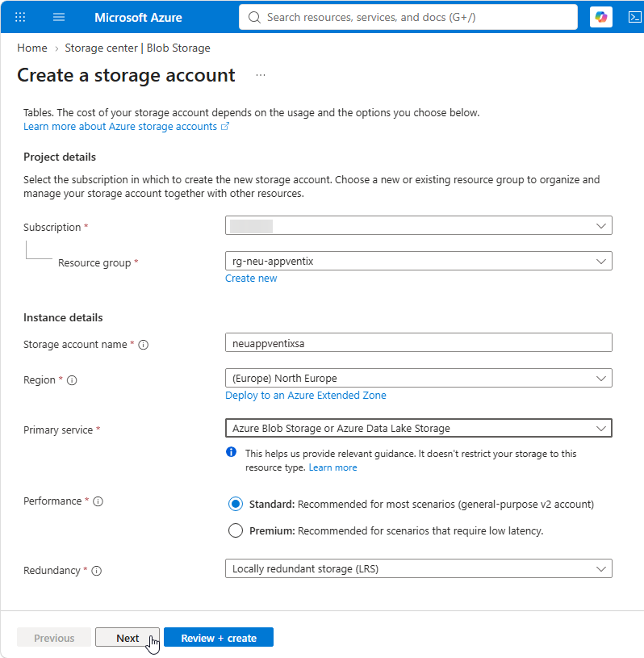Select Standard performance option
Screen dimensions: 644x658
pos(236,504)
